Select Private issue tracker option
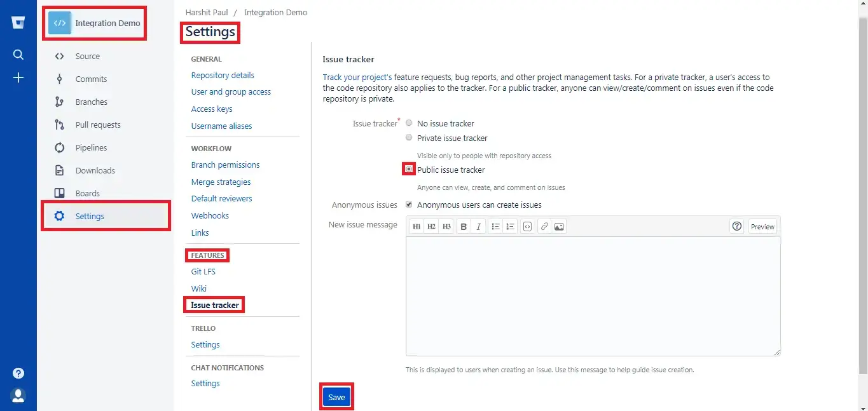 [409, 138]
